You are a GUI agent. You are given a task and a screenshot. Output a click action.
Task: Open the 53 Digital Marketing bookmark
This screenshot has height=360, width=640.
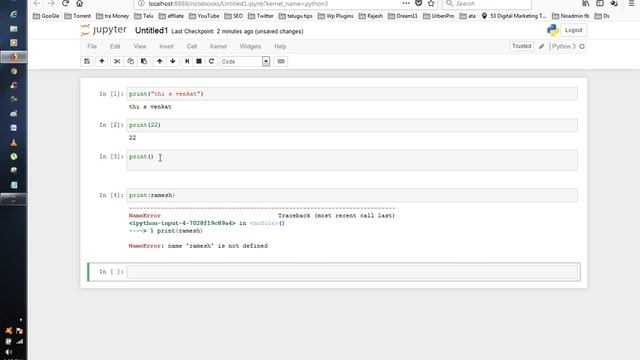pos(514,16)
